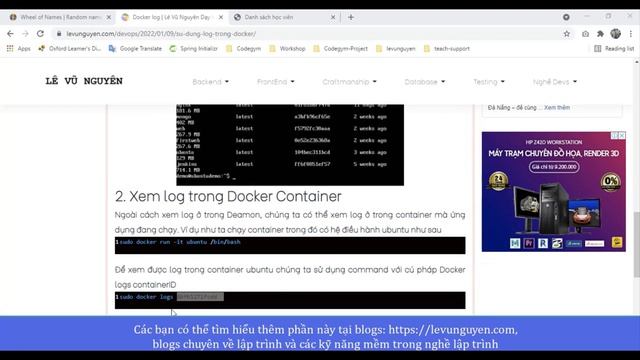Open the Chrome profile avatar
This screenshot has height=360, width=640.
[x=616, y=34]
